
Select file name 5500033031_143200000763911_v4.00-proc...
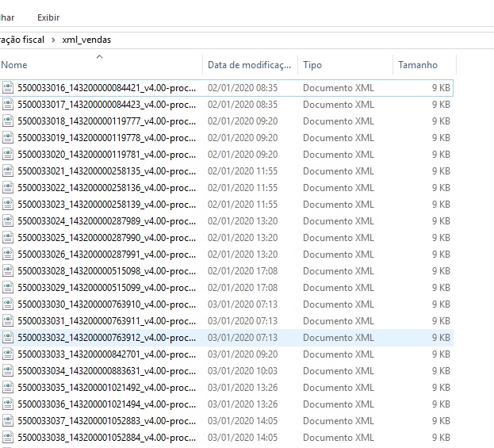pyautogui.click(x=106, y=321)
